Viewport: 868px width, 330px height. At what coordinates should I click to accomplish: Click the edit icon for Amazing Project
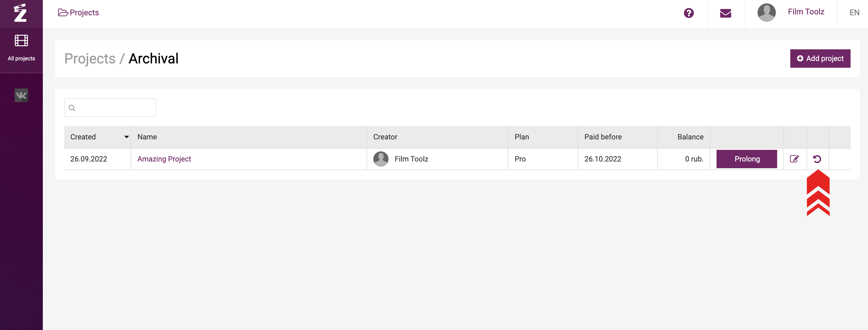794,159
